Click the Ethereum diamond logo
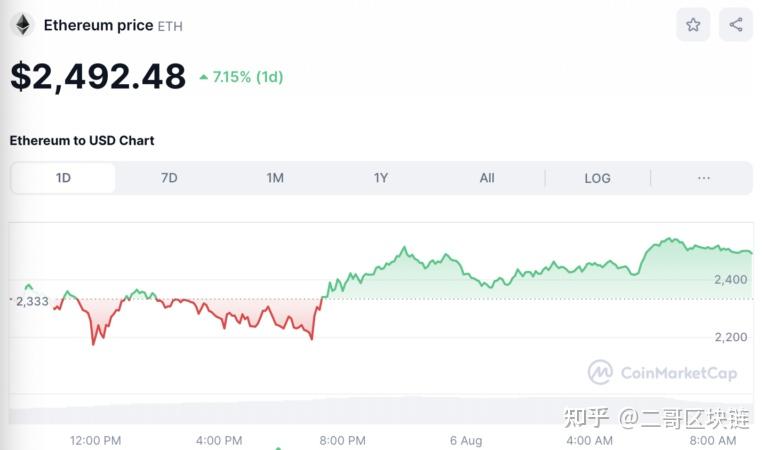 (22, 25)
